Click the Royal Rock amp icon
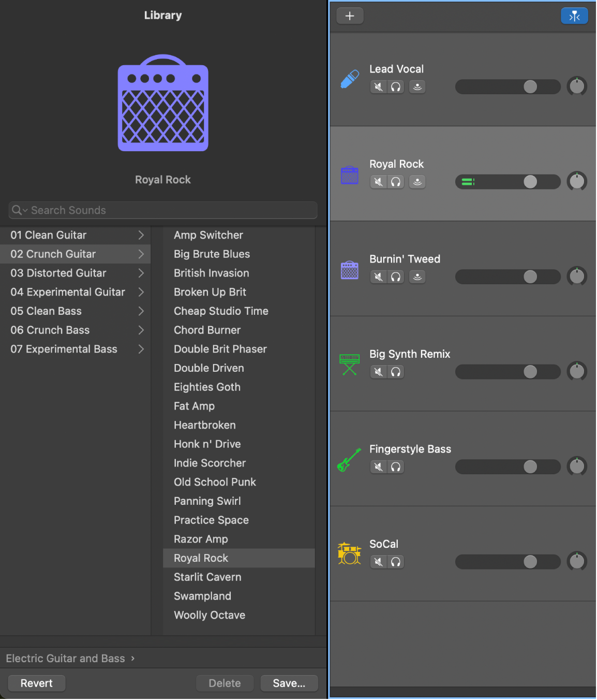This screenshot has height=700, width=597. 350,175
